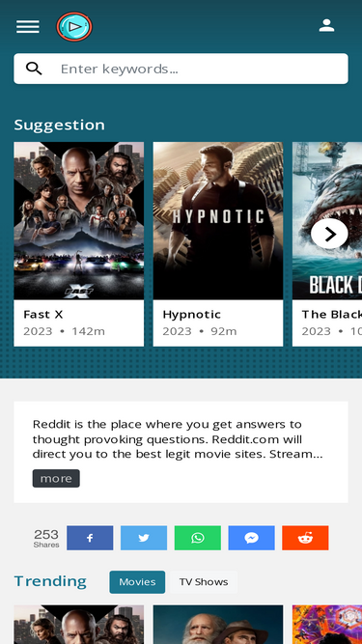Open The Black Demon shark poster
362x644 pixels.
[327, 220]
